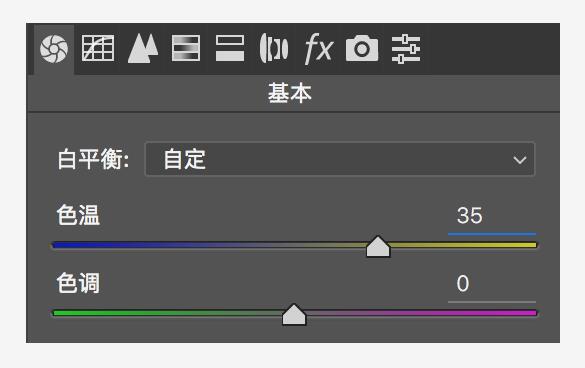Open the Presets sliders tab icon
Screen dimensions: 585x368
pyautogui.click(x=406, y=49)
